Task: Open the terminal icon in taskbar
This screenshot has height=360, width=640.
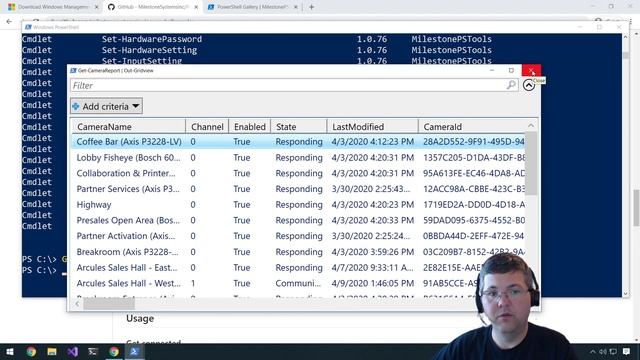Action: [x=93, y=351]
